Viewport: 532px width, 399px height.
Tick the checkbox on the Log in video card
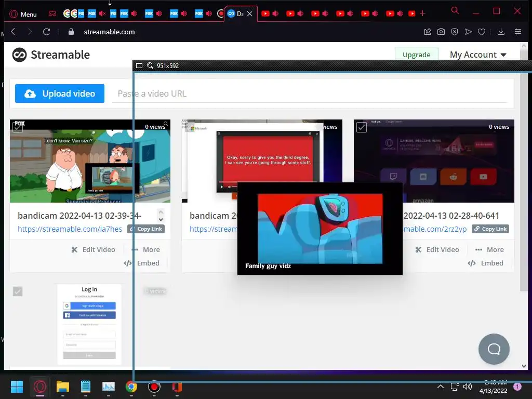click(18, 291)
